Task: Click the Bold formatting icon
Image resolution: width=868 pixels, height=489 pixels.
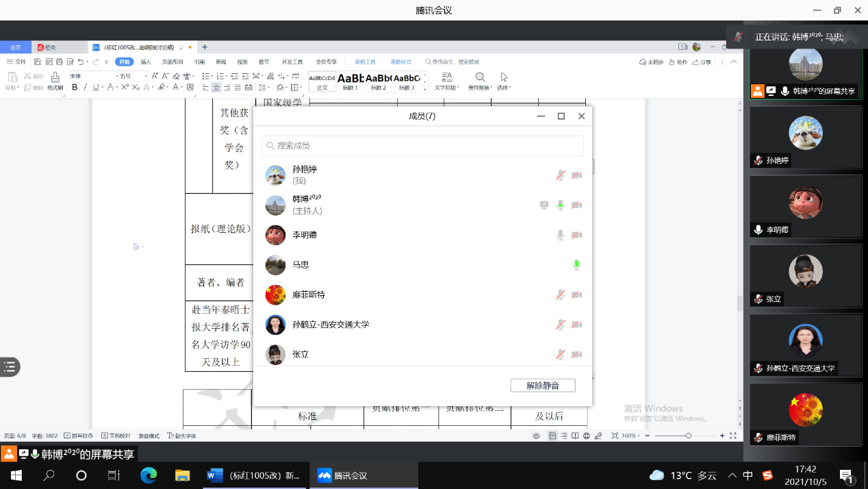Action: click(x=75, y=88)
